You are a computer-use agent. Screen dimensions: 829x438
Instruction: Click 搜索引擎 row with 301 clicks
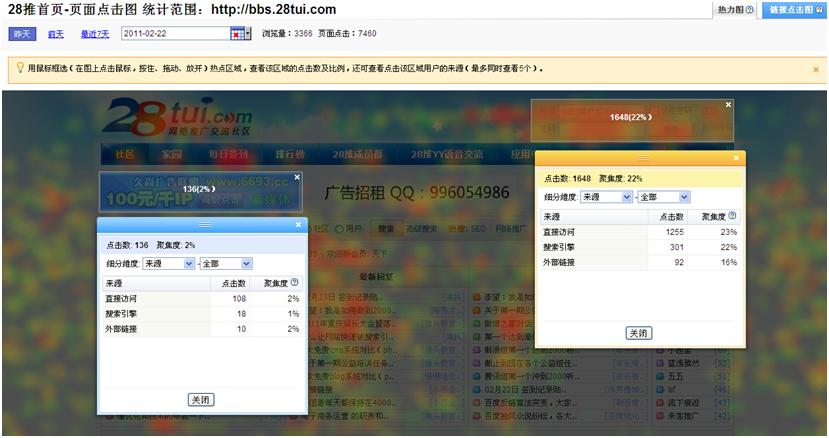pyautogui.click(x=640, y=247)
